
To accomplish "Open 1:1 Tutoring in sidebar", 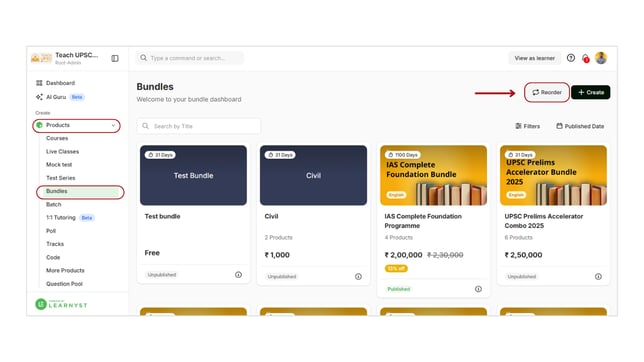I will [61, 218].
